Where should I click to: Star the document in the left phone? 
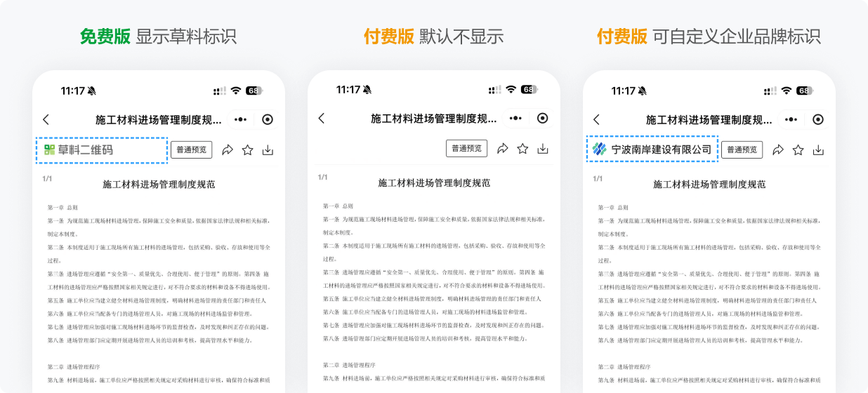[x=247, y=150]
